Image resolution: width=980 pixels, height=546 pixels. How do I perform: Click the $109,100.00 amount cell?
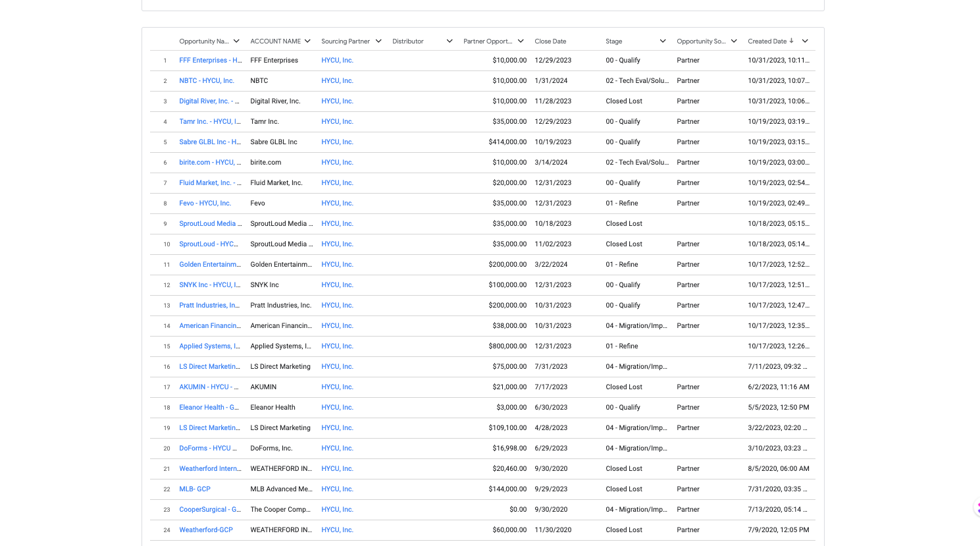[507, 428]
